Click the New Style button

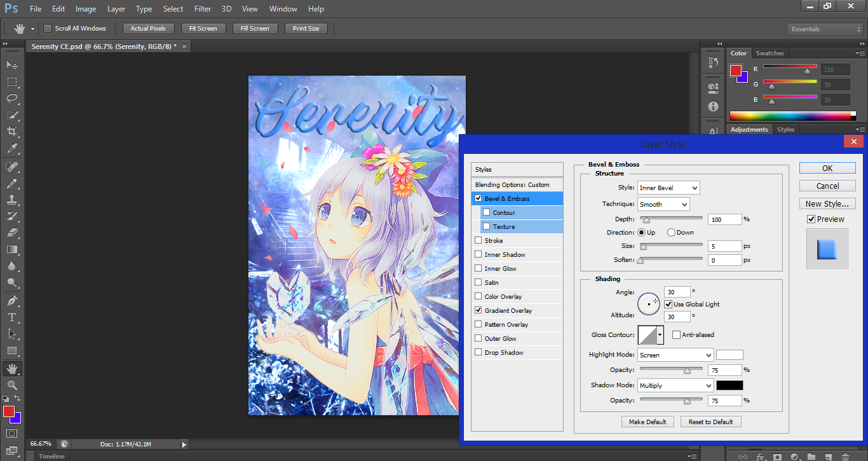827,204
